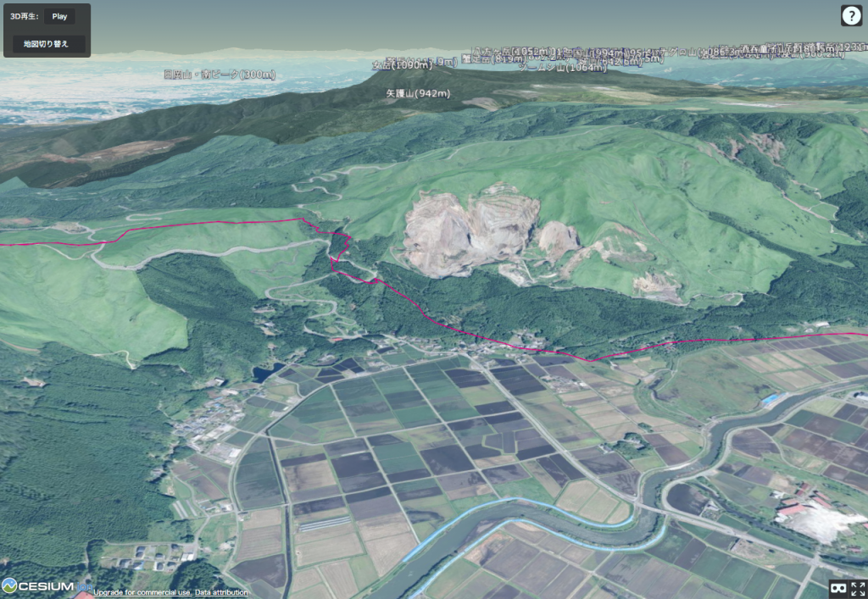Click the 女岳(1090m) peak label
Image resolution: width=868 pixels, height=599 pixels.
[390, 64]
